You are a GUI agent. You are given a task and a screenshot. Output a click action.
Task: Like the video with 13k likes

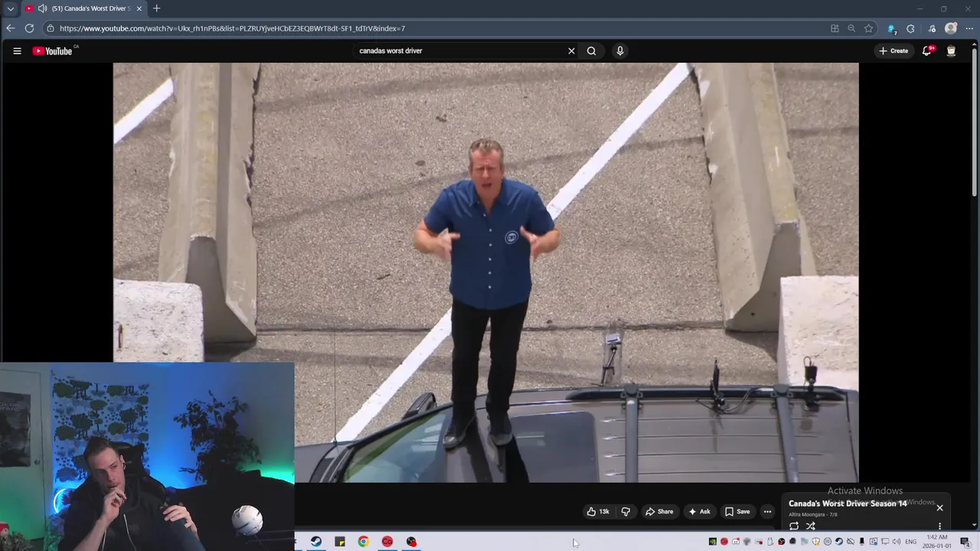point(598,511)
